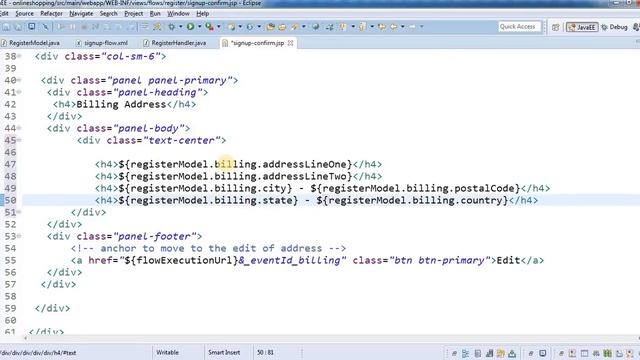Viewport: 640px width, 360px height.
Task: Click the element breadcrumb path in status bar
Action: (38, 353)
